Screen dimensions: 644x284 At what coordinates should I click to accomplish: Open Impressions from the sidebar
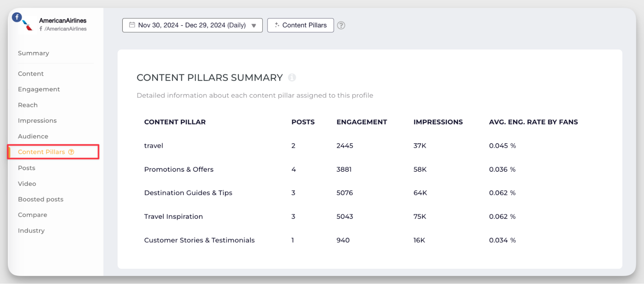(x=37, y=121)
